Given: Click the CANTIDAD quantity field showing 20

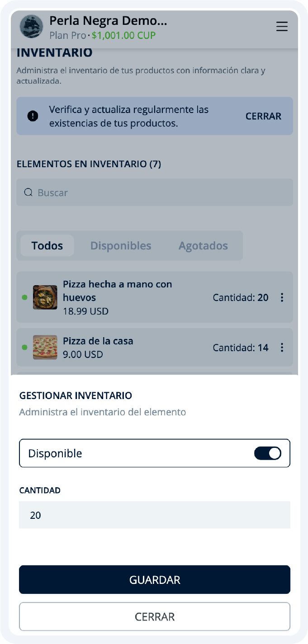Looking at the screenshot, I should (x=154, y=514).
